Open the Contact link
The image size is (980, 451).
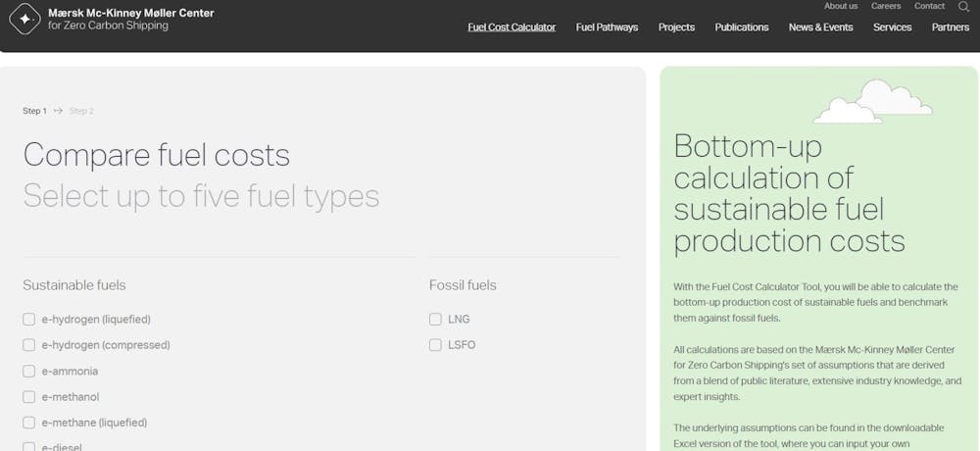[929, 6]
